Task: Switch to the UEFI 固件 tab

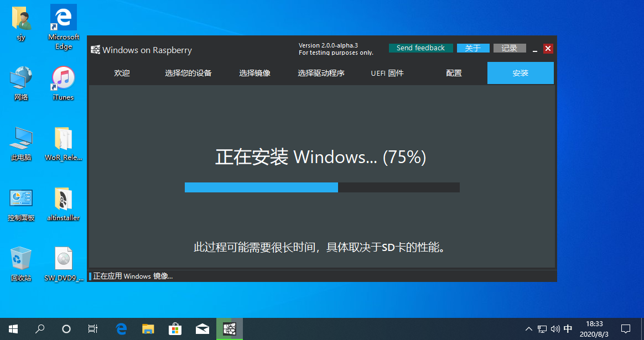Action: coord(387,73)
